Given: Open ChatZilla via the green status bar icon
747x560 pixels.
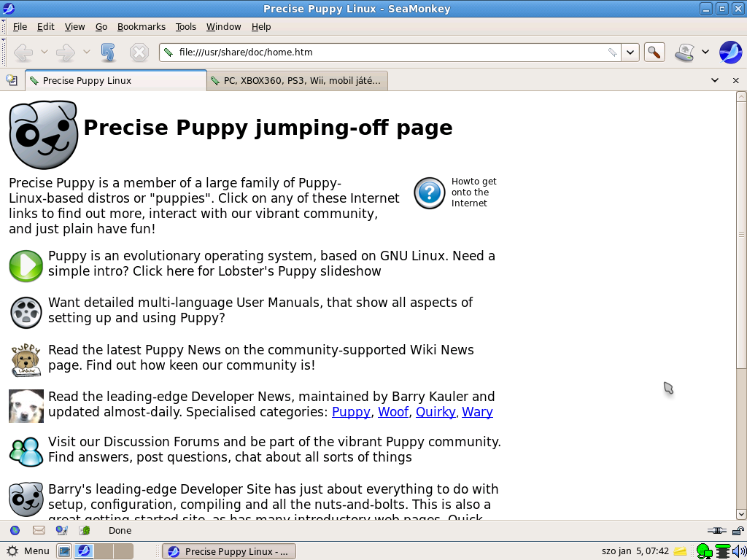Looking at the screenshot, I should [85, 530].
